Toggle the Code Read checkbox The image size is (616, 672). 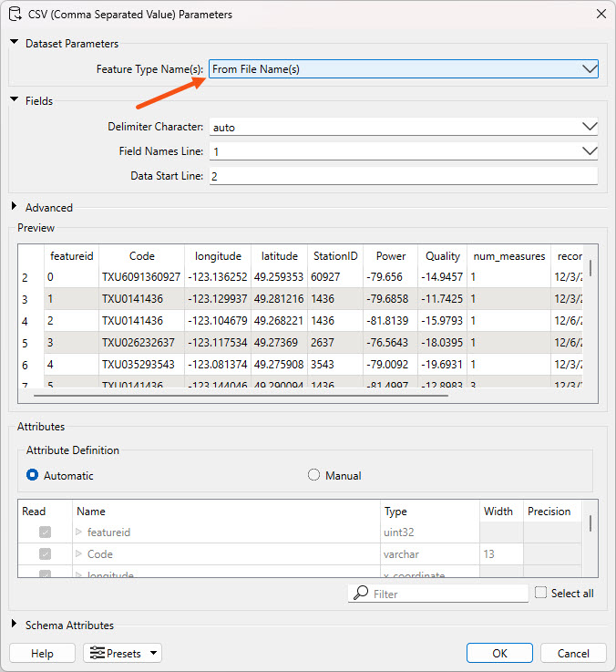point(45,553)
